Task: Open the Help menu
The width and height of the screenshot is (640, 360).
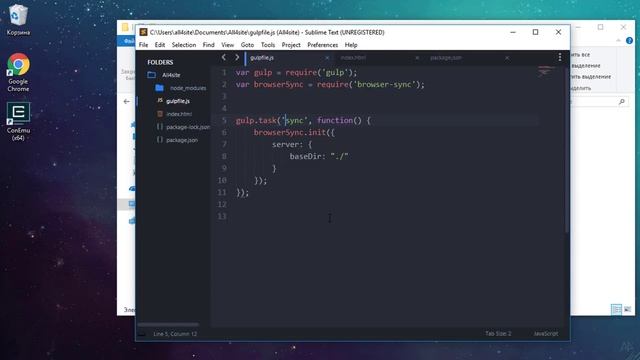Action: [x=351, y=45]
